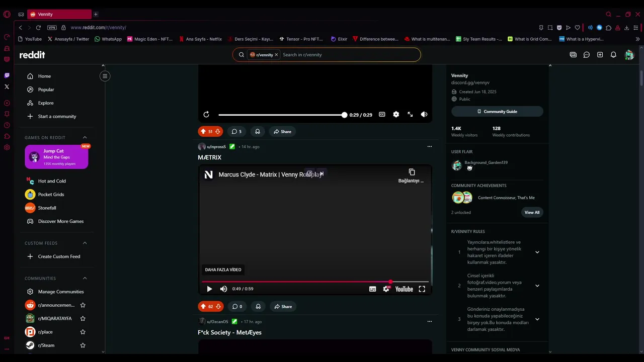Mute the first video's sound
The width and height of the screenshot is (644, 362).
(424, 115)
